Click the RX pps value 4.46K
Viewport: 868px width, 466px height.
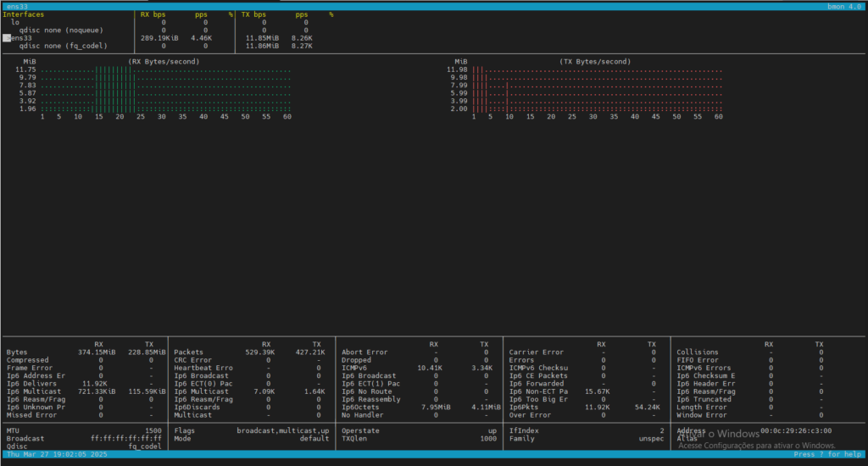(x=202, y=38)
